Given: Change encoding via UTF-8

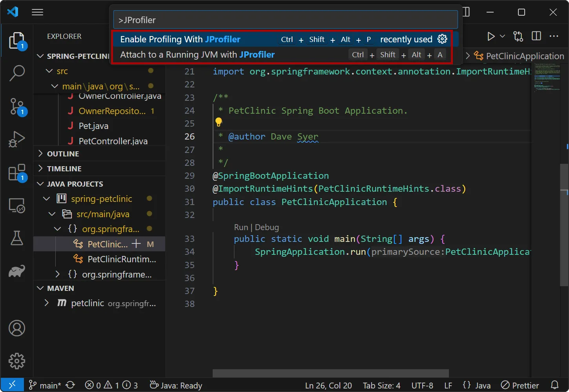Looking at the screenshot, I should pyautogui.click(x=422, y=385).
